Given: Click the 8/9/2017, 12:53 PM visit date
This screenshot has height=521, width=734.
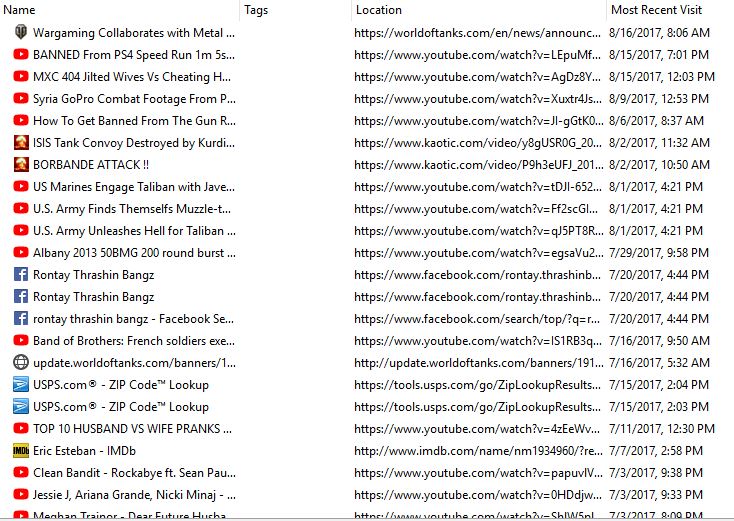Looking at the screenshot, I should click(x=659, y=99).
